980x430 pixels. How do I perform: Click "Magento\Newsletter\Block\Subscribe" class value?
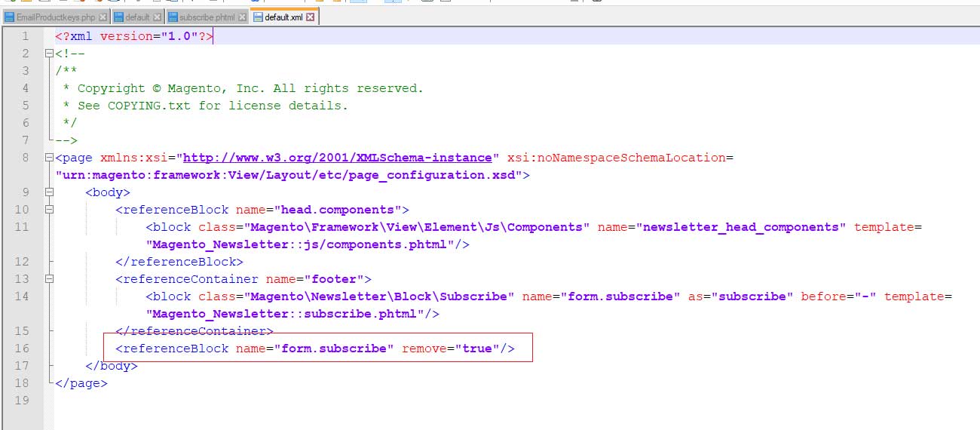pyautogui.click(x=378, y=296)
